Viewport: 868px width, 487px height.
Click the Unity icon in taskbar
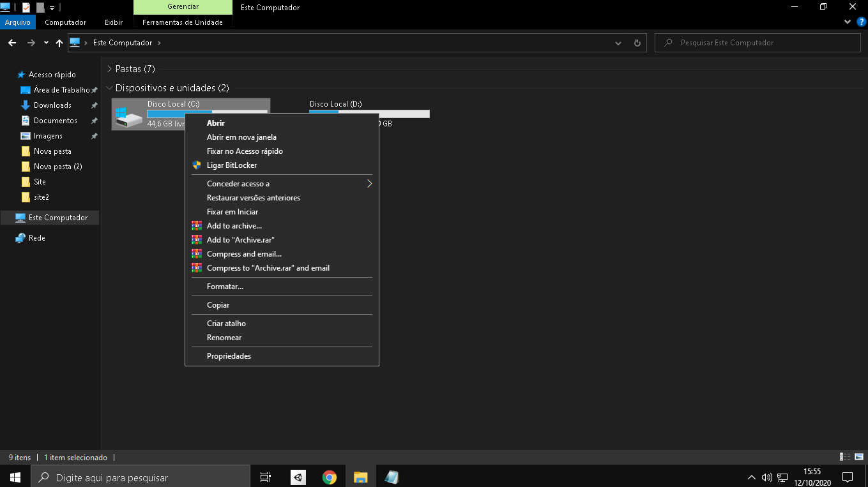point(298,477)
